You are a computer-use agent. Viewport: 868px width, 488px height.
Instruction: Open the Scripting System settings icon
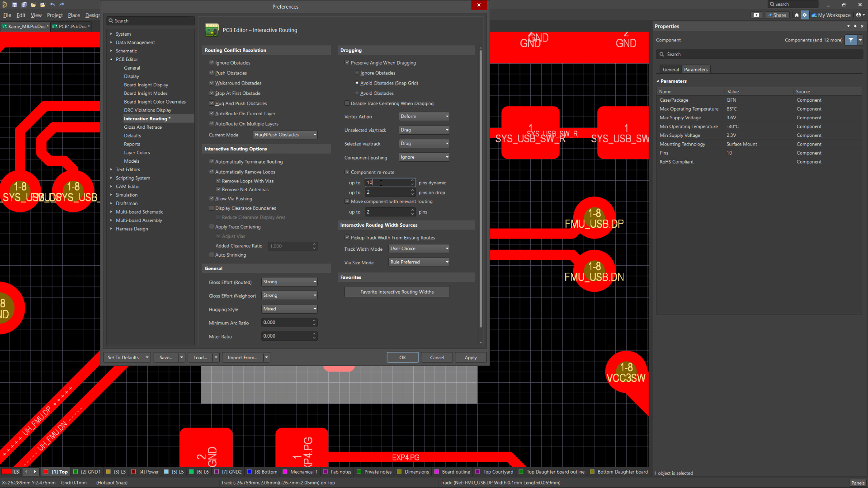(112, 178)
